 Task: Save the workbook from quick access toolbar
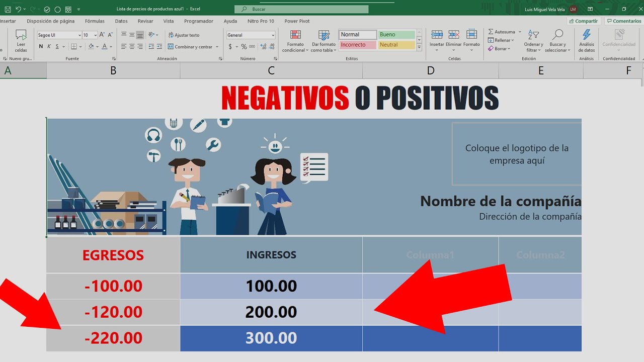tap(8, 9)
